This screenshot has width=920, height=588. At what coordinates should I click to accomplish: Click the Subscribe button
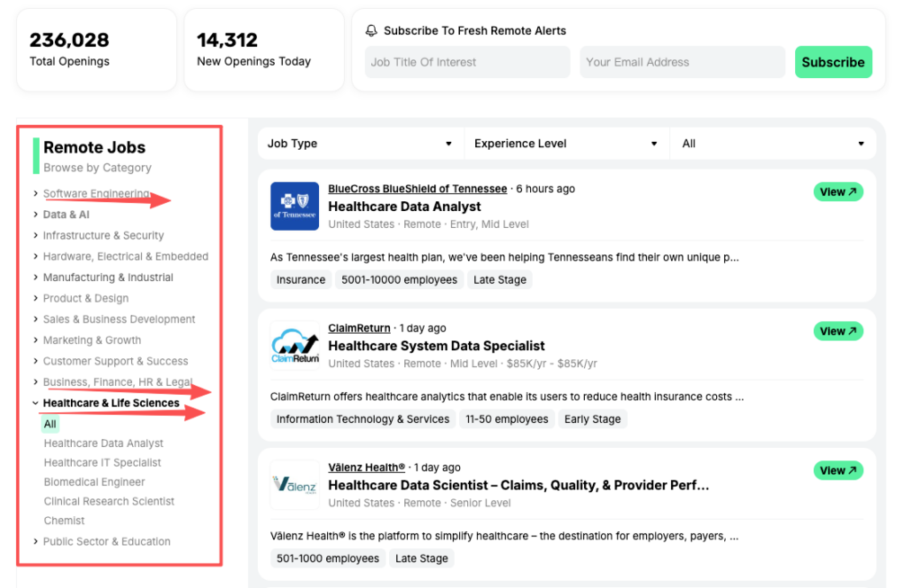pos(833,62)
